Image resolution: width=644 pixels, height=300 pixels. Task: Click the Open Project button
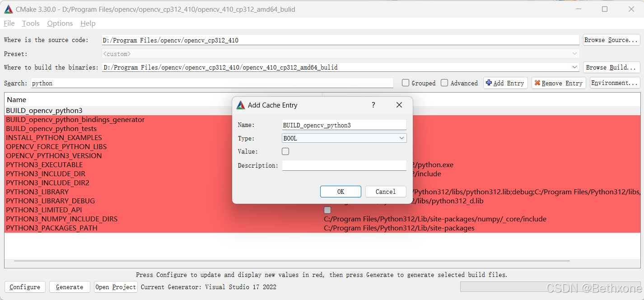[x=116, y=287]
